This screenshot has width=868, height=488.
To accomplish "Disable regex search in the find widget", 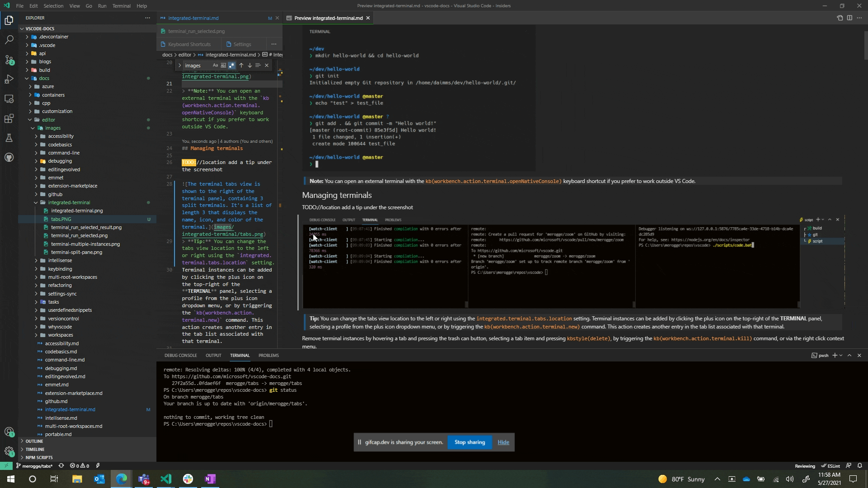I will click(231, 65).
